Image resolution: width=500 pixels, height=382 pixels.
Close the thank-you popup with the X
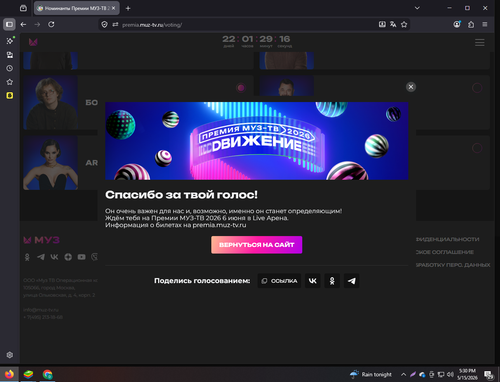[x=411, y=87]
